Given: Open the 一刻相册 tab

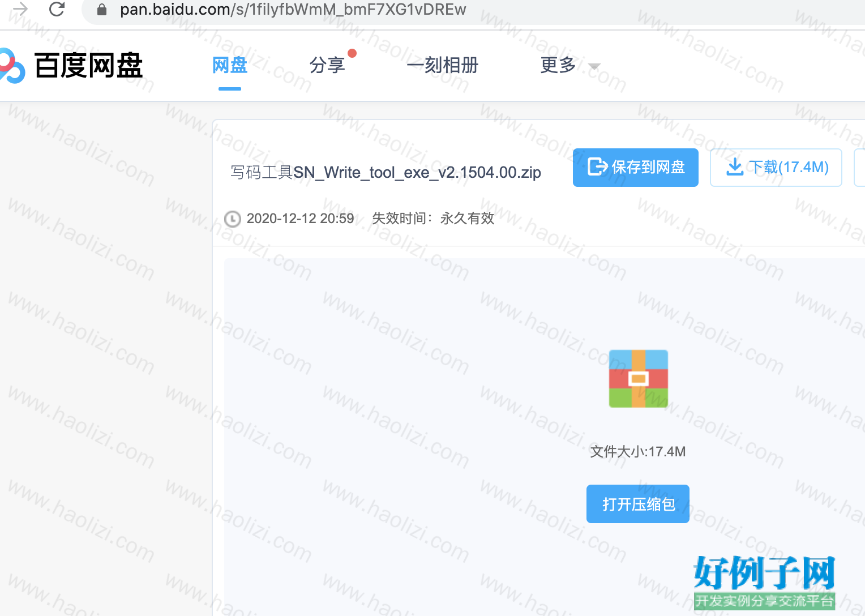Looking at the screenshot, I should click(x=443, y=66).
